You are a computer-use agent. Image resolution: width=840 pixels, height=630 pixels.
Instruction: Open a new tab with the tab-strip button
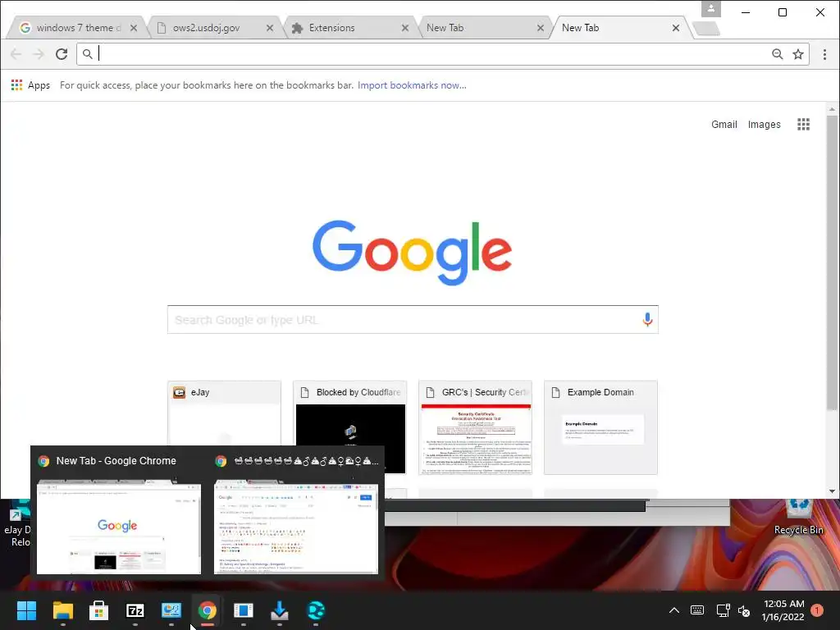click(x=706, y=29)
